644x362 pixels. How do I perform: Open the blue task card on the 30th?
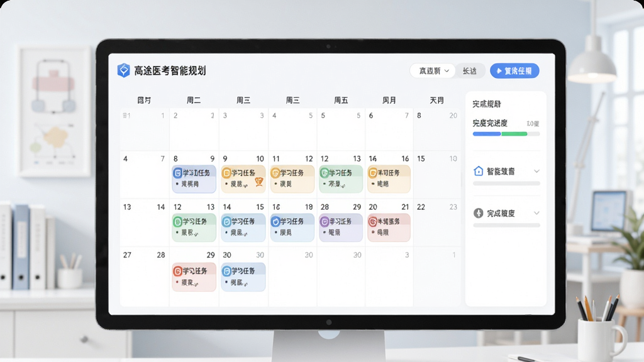click(243, 277)
